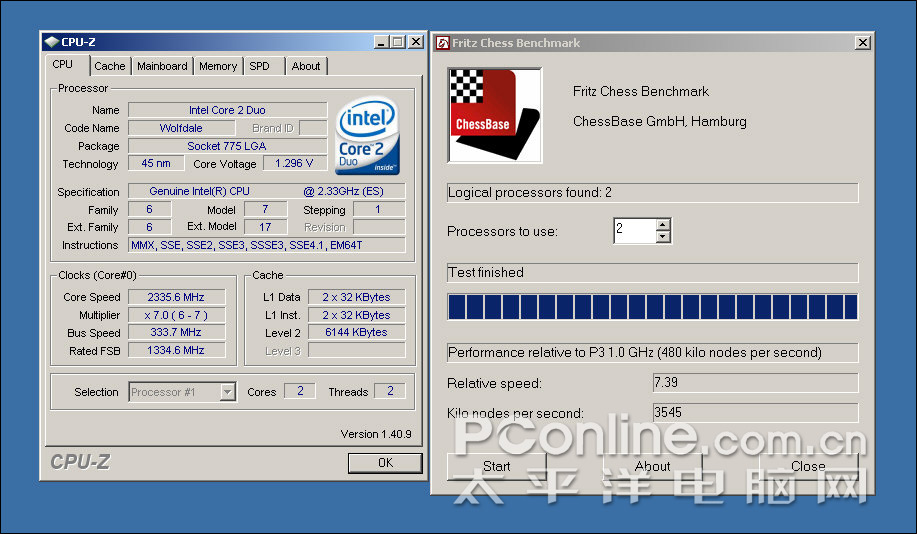Click the CPU-Z maximize button

398,42
